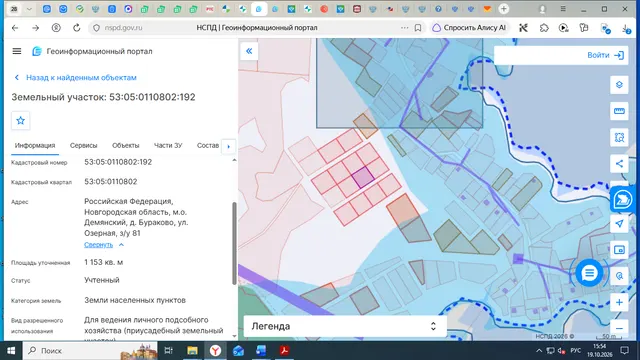Image resolution: width=640 pixels, height=360 pixels.
Task: Open Task View on the taskbar
Action: (x=168, y=351)
